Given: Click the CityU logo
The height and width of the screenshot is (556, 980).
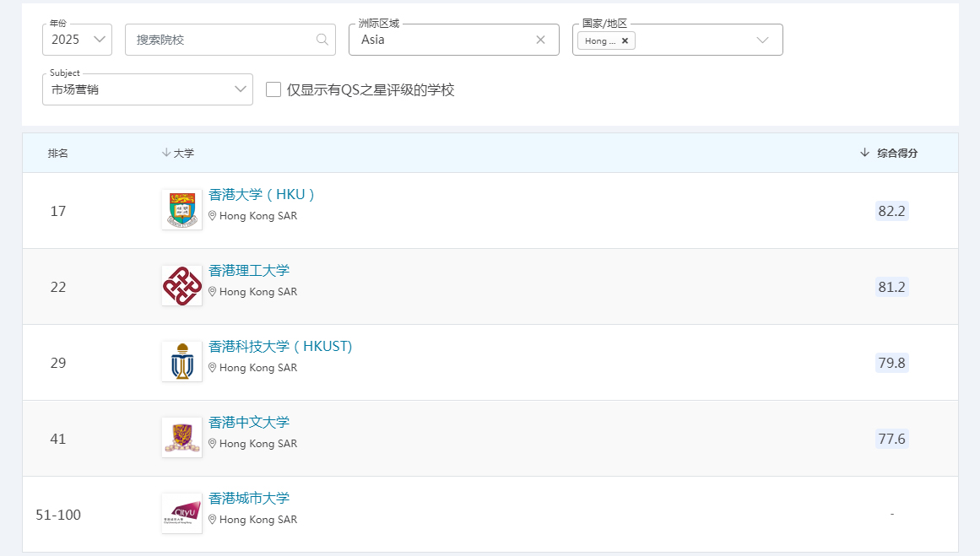Looking at the screenshot, I should 181,514.
